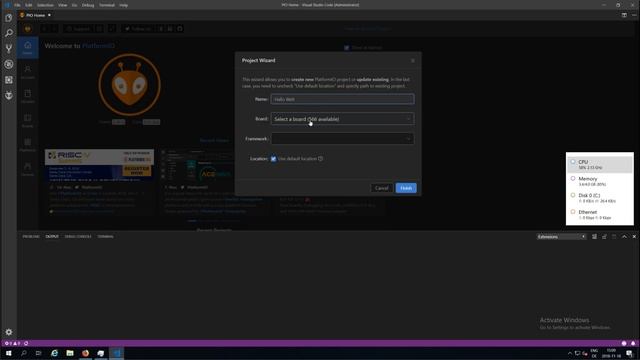Open the Framework dropdown
Screen dimensions: 640x360
coord(342,139)
